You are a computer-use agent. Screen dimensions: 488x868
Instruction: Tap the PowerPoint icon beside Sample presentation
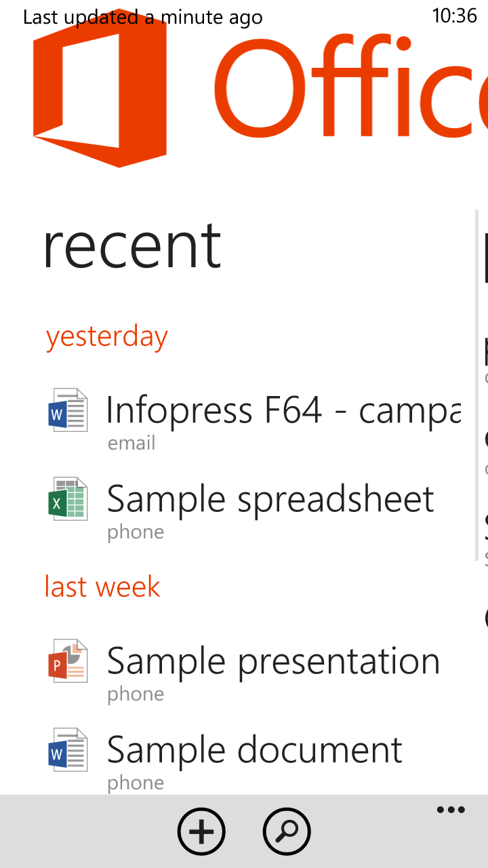point(68,660)
